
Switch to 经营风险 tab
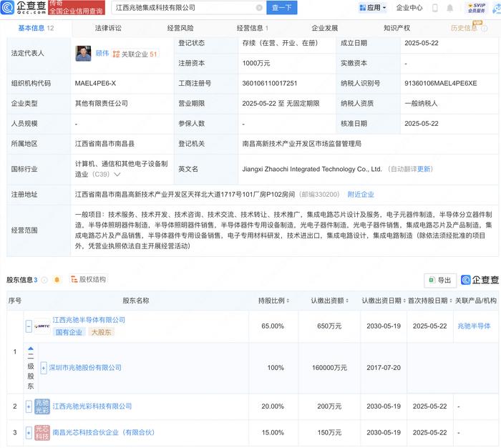(x=180, y=28)
